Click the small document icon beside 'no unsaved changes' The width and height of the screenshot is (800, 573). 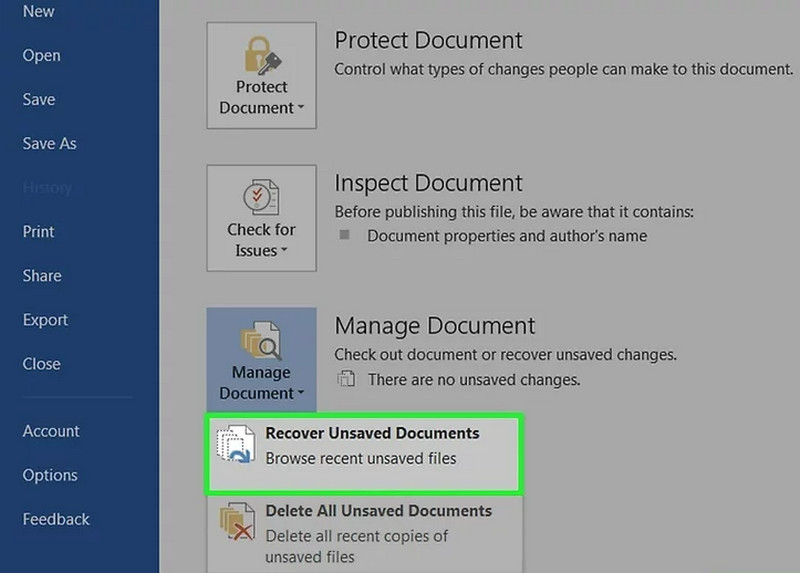coord(346,380)
